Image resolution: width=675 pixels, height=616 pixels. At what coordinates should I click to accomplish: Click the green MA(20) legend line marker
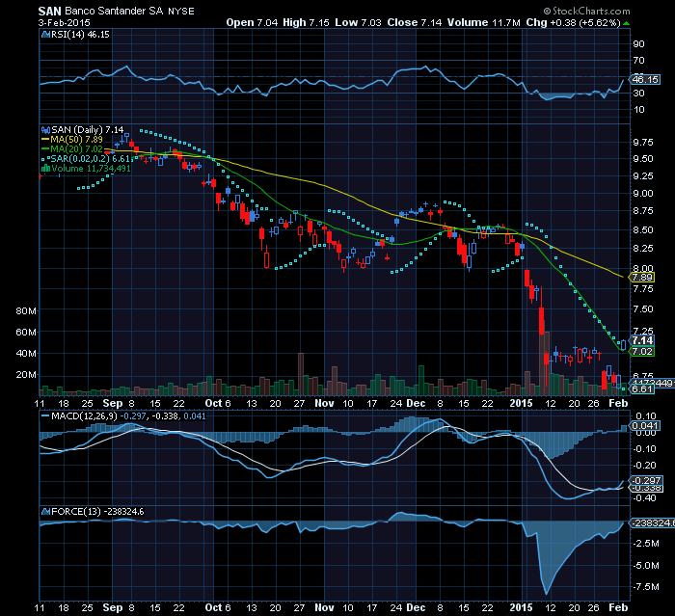(45, 149)
